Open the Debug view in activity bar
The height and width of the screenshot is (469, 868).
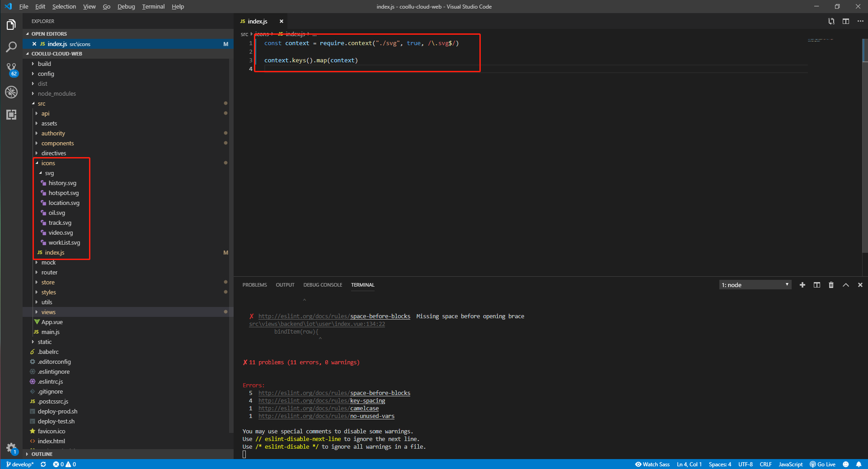(11, 92)
